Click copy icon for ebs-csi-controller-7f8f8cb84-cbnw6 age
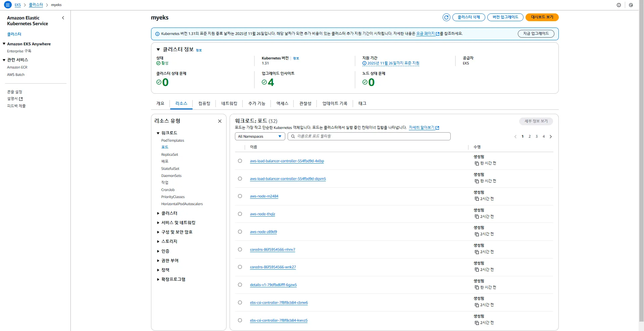Image resolution: width=644 pixels, height=331 pixels. pos(477,305)
